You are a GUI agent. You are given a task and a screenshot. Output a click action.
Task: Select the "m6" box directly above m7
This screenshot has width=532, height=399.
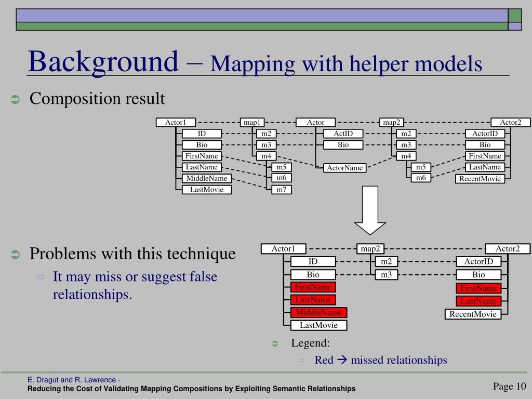click(x=282, y=178)
